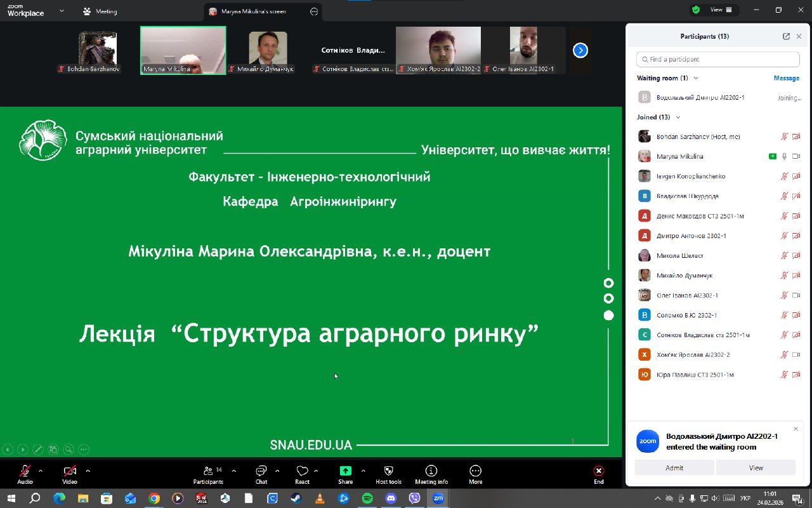Open the More options icon
The width and height of the screenshot is (812, 508).
pos(475,471)
